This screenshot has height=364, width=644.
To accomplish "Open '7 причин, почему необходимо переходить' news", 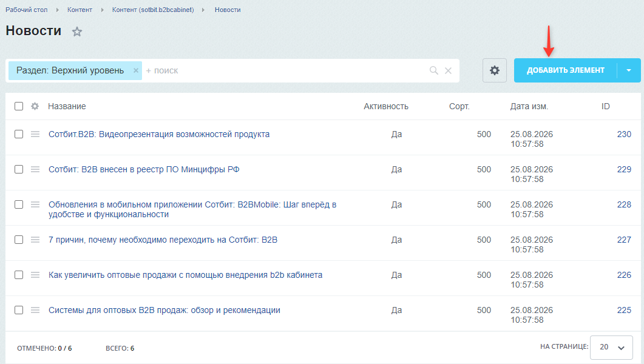I will 163,240.
